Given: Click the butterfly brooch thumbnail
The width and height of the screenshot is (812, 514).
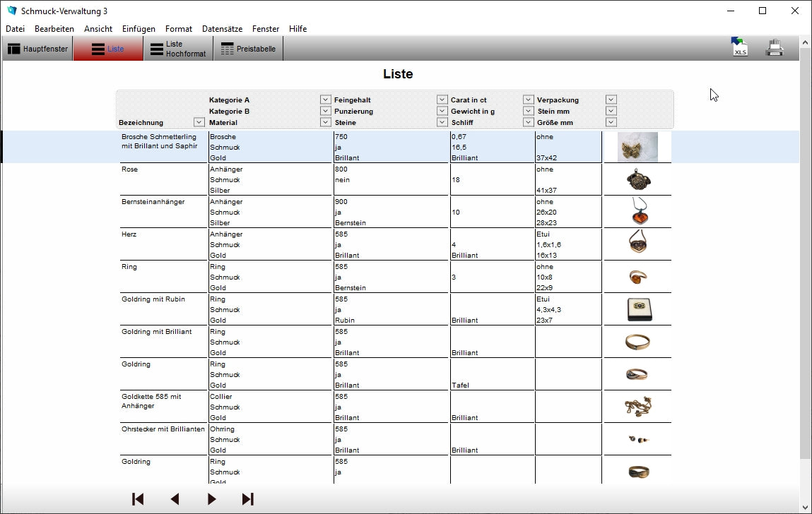Looking at the screenshot, I should pyautogui.click(x=637, y=147).
